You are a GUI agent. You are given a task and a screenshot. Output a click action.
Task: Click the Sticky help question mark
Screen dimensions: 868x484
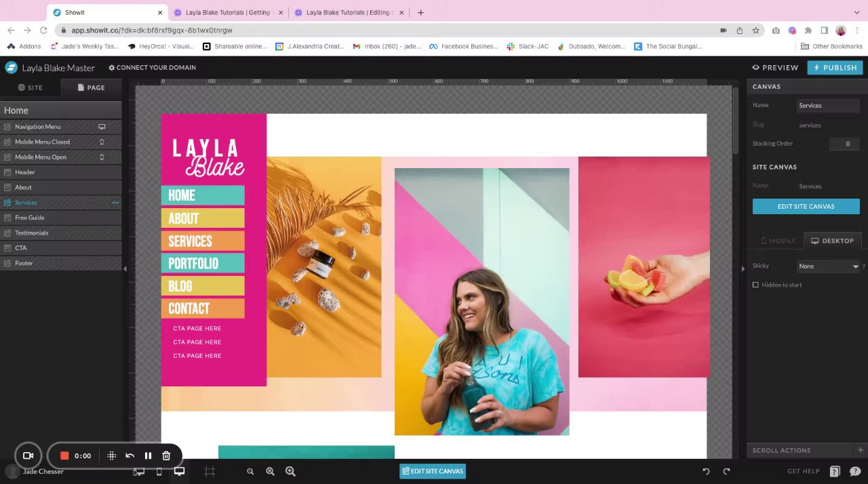864,266
